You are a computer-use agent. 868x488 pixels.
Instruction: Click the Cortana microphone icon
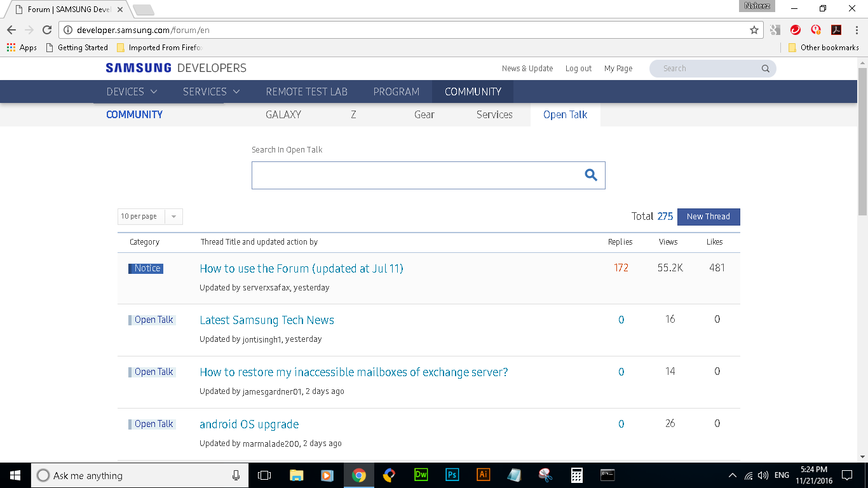[x=236, y=475]
